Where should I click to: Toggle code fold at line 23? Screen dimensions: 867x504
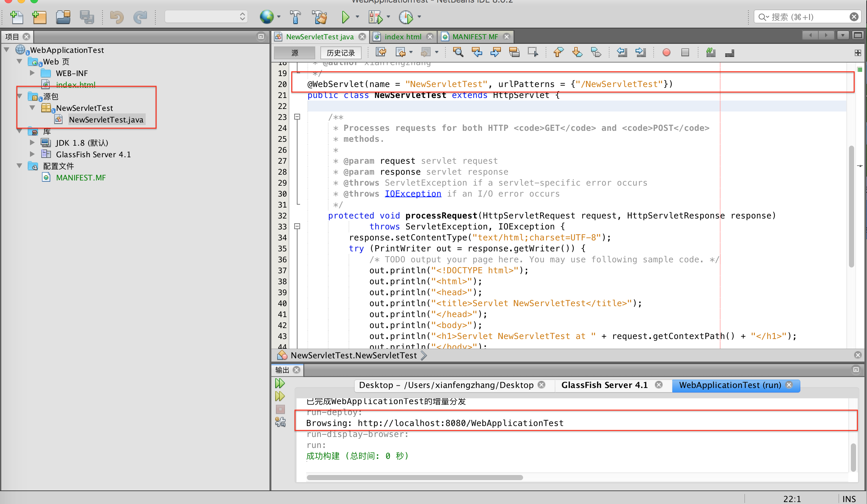point(297,117)
